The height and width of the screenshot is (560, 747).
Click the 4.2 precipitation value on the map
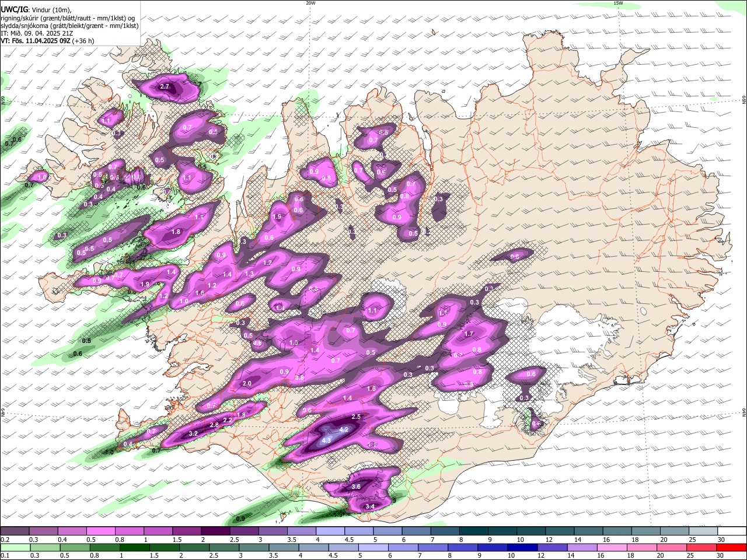tap(344, 429)
